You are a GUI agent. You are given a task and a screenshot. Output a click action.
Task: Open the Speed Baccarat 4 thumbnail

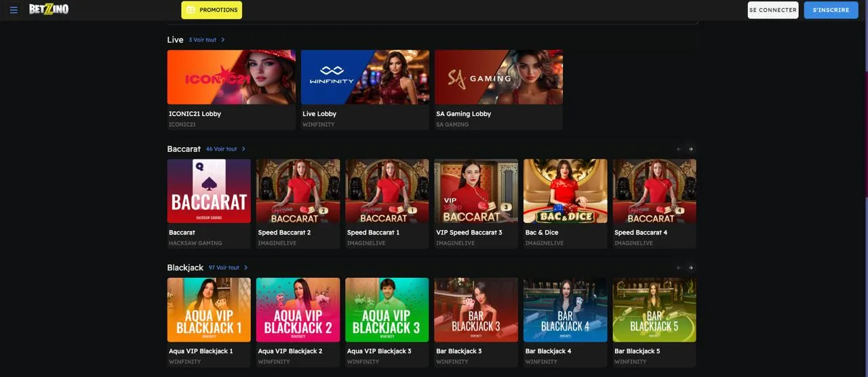click(654, 191)
